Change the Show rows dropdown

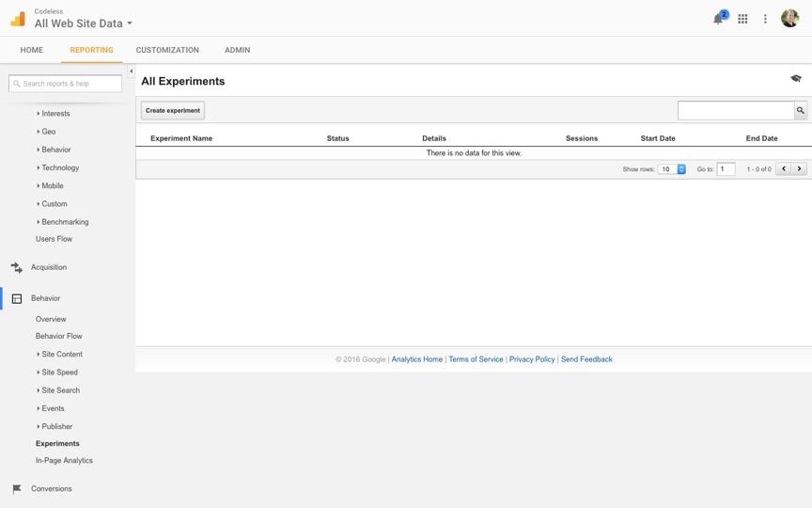pos(672,169)
